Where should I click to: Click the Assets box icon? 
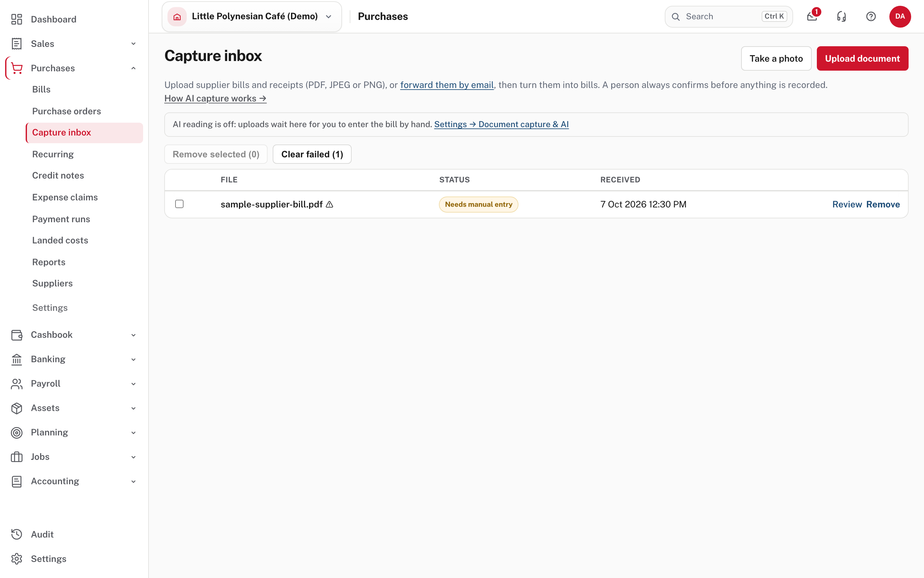pyautogui.click(x=16, y=408)
